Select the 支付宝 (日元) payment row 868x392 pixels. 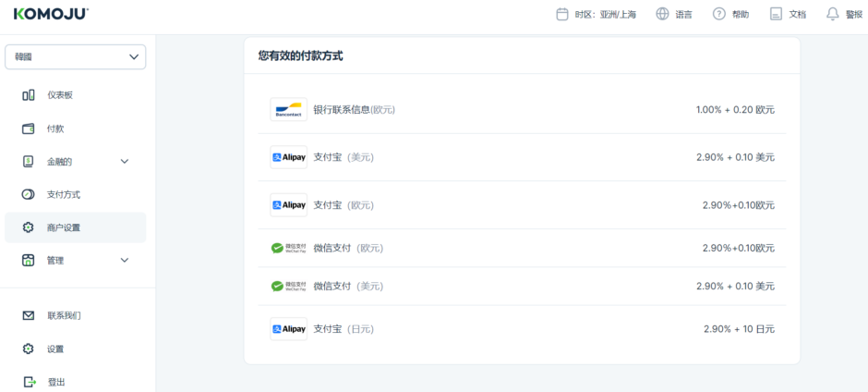pos(522,328)
